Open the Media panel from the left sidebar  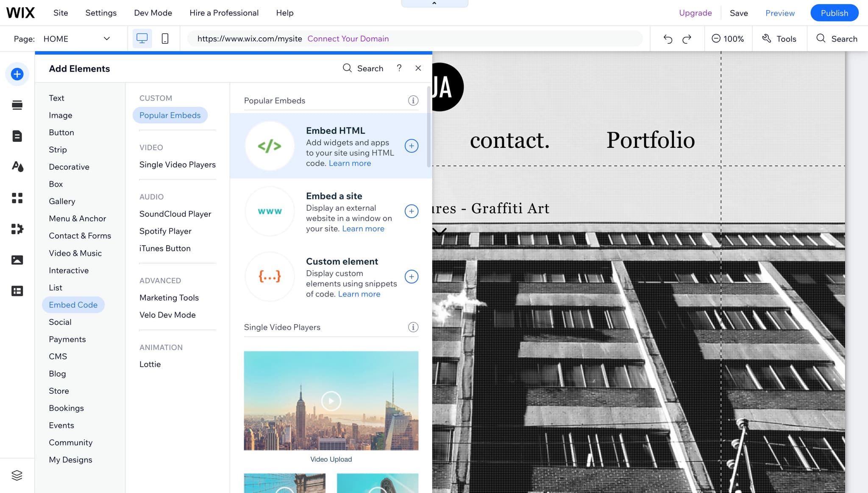pyautogui.click(x=17, y=260)
